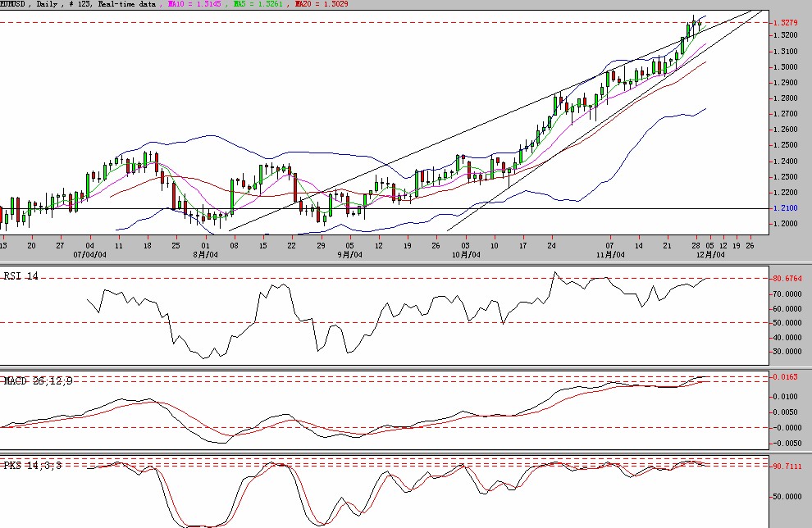The height and width of the screenshot is (528, 812).
Task: Select the red MA20 = 1.3029 label
Action: point(321,4)
